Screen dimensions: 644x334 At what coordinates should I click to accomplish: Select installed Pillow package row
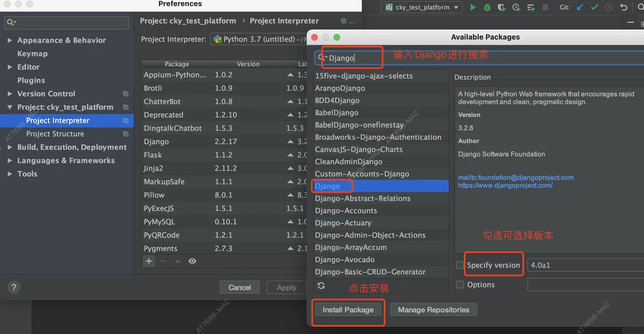pos(224,195)
